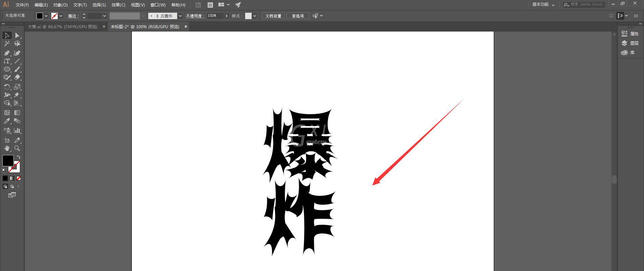
Task: Select the Type tool
Action: point(7,61)
